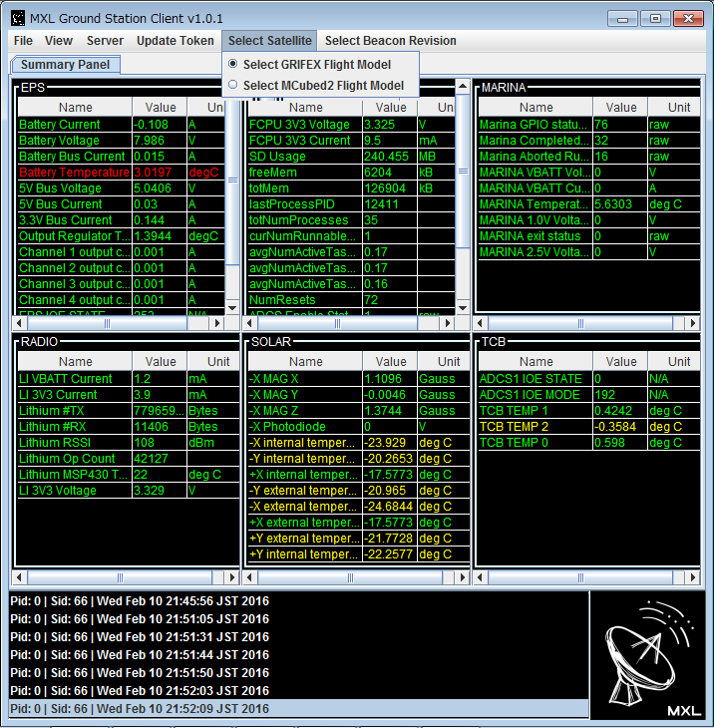Open Select Beacon Revision menu
This screenshot has width=714, height=728.
(x=391, y=41)
